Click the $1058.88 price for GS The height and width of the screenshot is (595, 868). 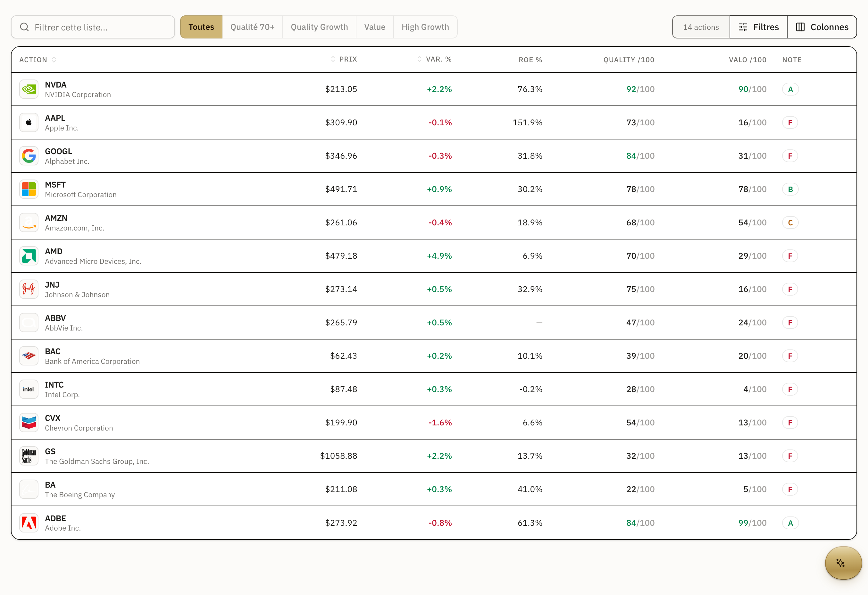click(x=338, y=456)
